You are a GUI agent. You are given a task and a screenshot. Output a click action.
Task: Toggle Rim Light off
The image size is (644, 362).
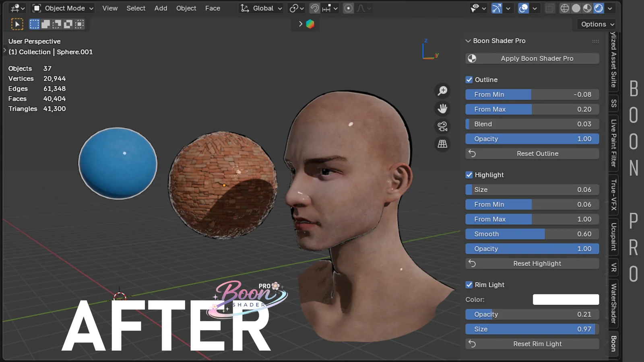(469, 284)
